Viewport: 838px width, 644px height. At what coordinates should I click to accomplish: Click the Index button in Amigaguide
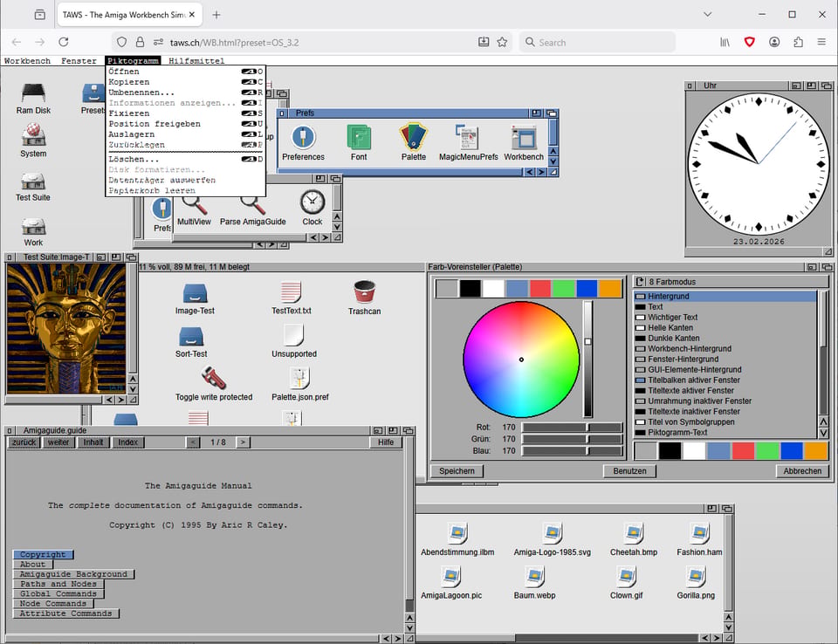tap(127, 442)
